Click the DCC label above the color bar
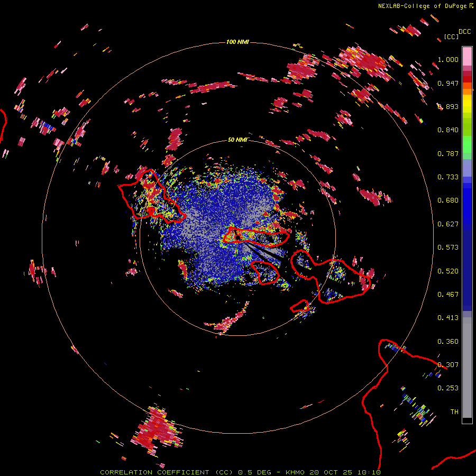This screenshot has width=476, height=476. 464,32
